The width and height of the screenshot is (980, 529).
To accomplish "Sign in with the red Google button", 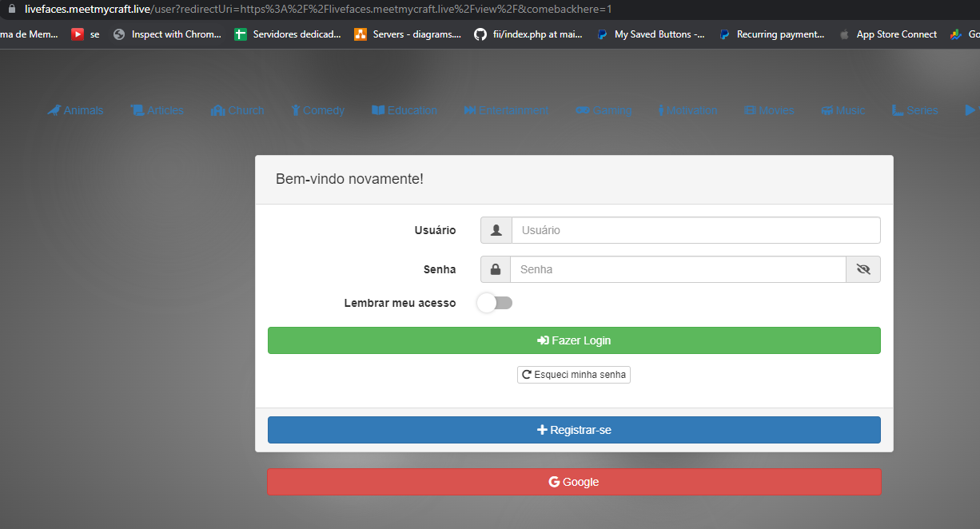I will pyautogui.click(x=574, y=482).
